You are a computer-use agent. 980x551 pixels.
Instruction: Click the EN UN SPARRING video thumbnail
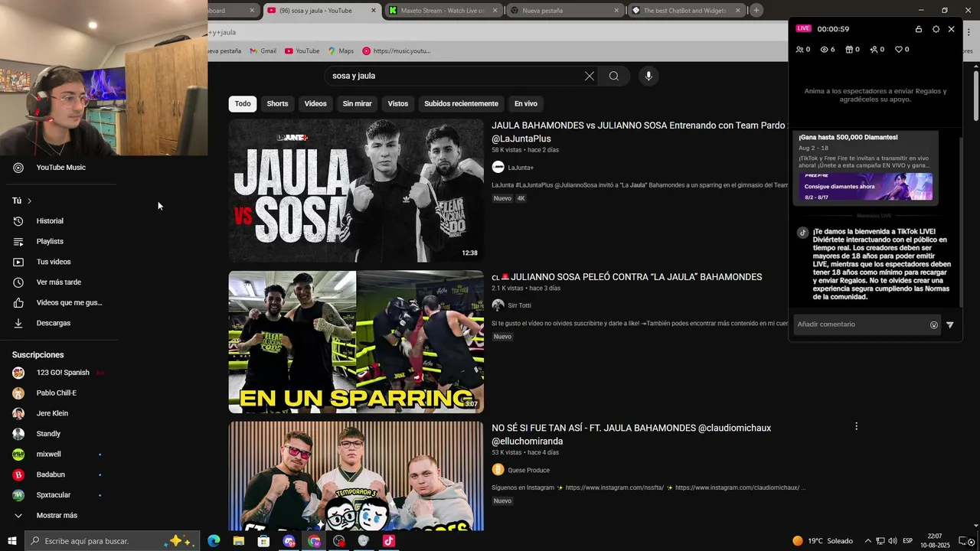tap(356, 342)
